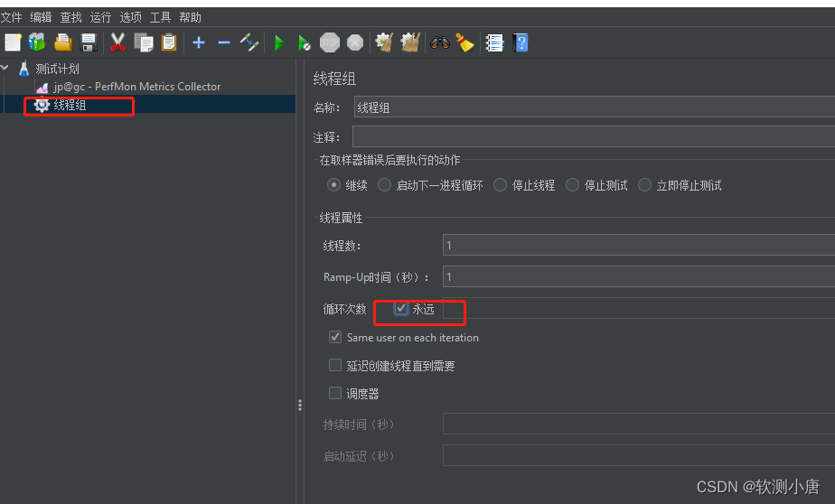Click the Open file folder icon
The width and height of the screenshot is (835, 504).
coord(63,42)
